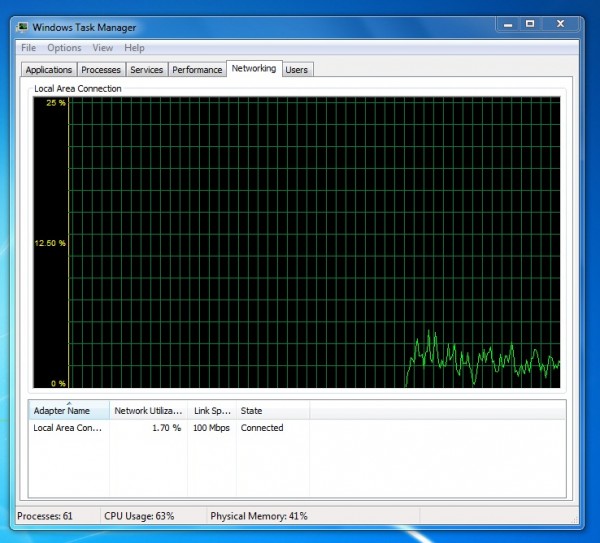Maximize the Task Manager window

(530, 24)
